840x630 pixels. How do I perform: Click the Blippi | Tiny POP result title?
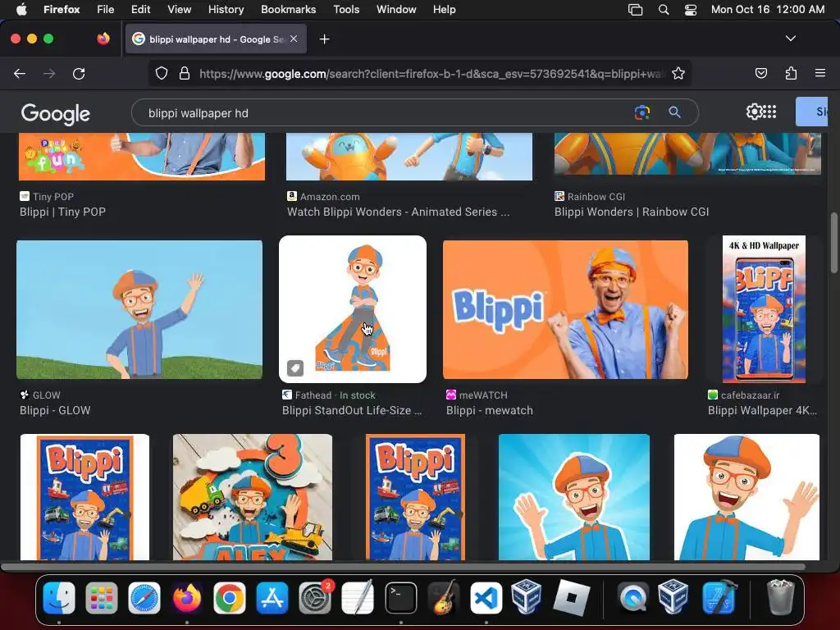tap(62, 212)
